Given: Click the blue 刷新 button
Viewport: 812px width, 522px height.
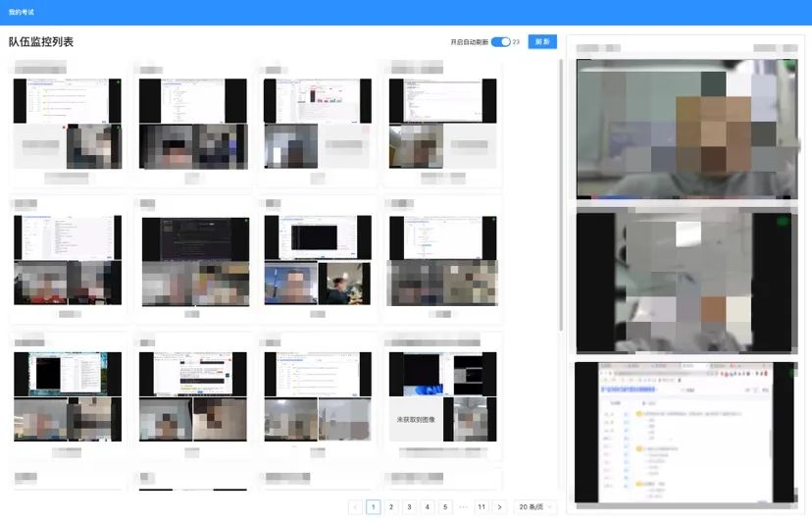Looking at the screenshot, I should [x=542, y=42].
